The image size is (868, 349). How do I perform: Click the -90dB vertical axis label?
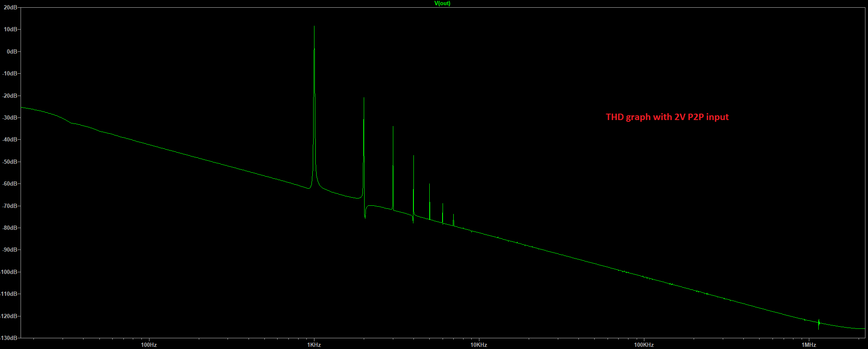pyautogui.click(x=9, y=250)
